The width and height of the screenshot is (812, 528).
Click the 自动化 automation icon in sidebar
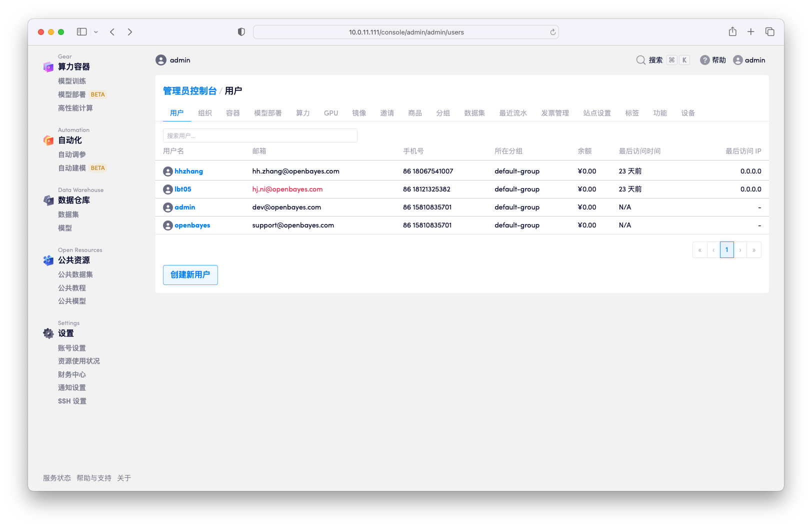click(48, 140)
